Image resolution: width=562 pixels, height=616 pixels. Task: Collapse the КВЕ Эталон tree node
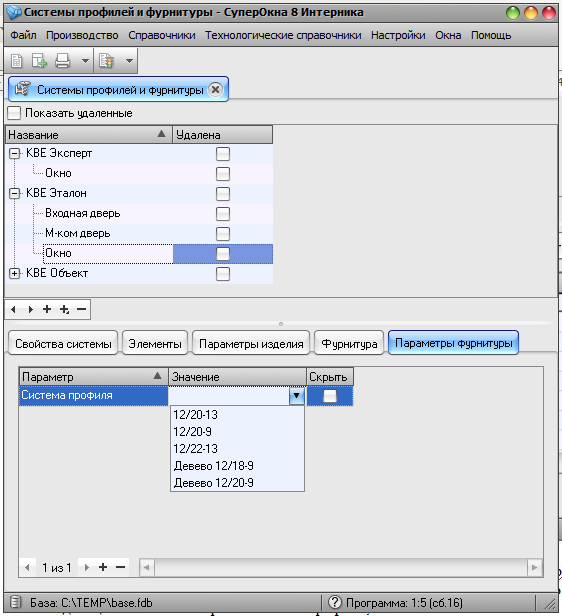[x=15, y=193]
